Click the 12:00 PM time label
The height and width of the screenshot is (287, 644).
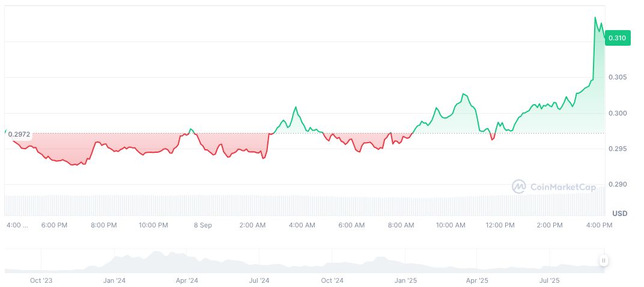tap(500, 225)
